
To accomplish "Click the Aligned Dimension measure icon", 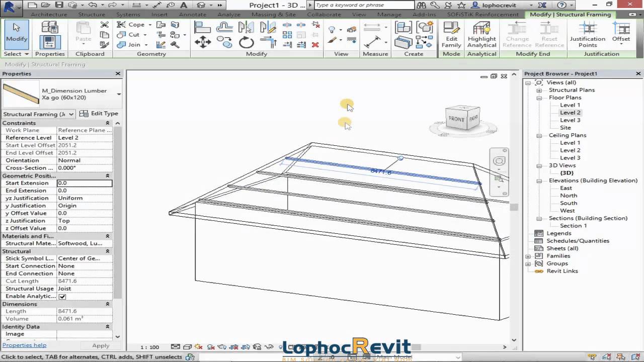I will pyautogui.click(x=372, y=43).
